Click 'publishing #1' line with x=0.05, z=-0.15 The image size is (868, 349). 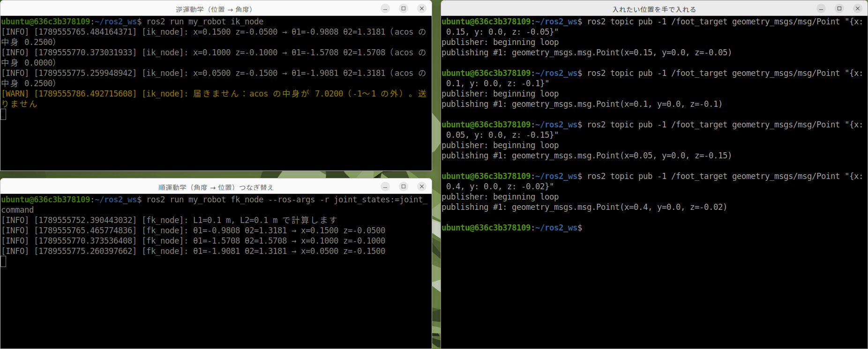pyautogui.click(x=586, y=156)
